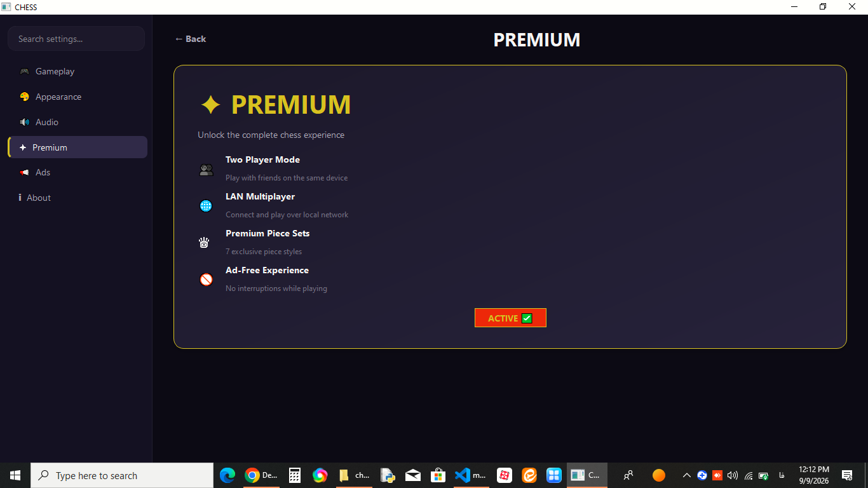Click the Search settings input field

[x=76, y=39]
